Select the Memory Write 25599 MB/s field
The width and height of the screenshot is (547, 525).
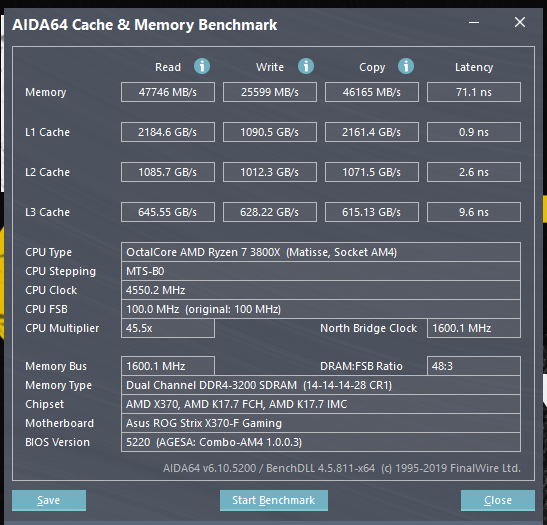coord(270,92)
